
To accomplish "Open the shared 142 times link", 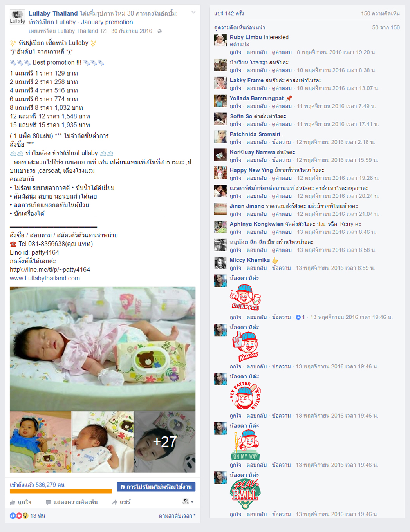I will (x=229, y=13).
